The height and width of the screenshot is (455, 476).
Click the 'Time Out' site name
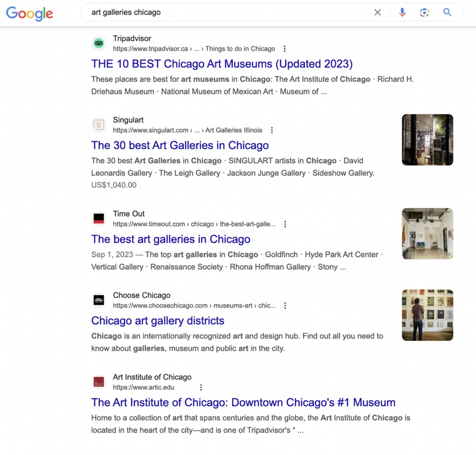[x=129, y=214]
